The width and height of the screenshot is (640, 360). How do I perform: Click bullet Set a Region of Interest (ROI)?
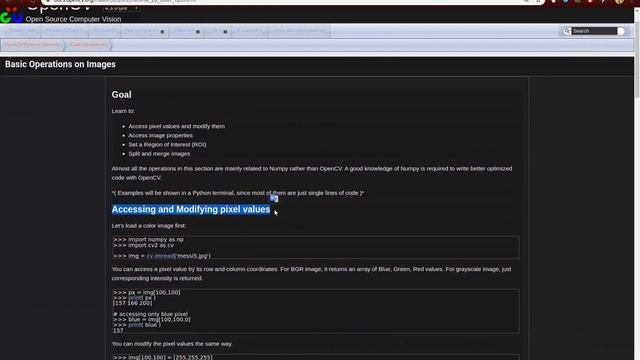(167, 144)
